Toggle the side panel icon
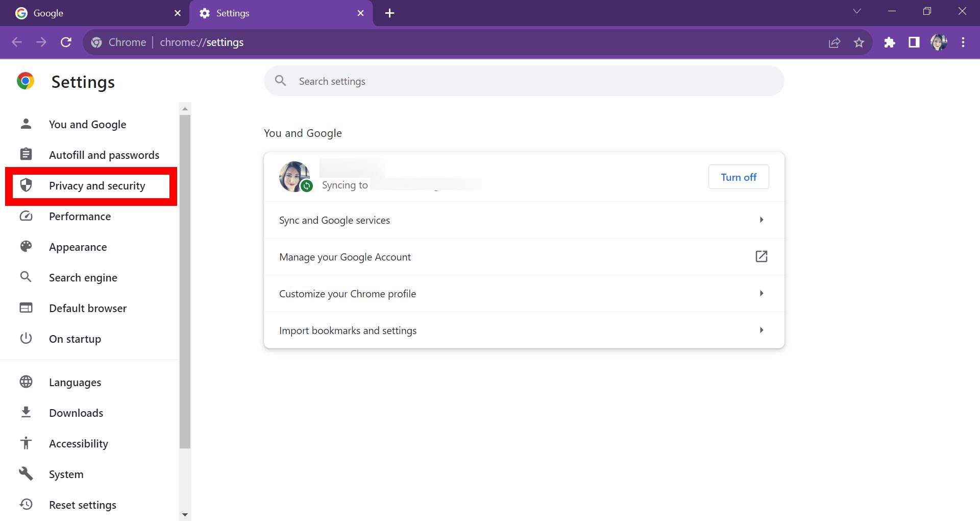The width and height of the screenshot is (980, 521). [914, 42]
